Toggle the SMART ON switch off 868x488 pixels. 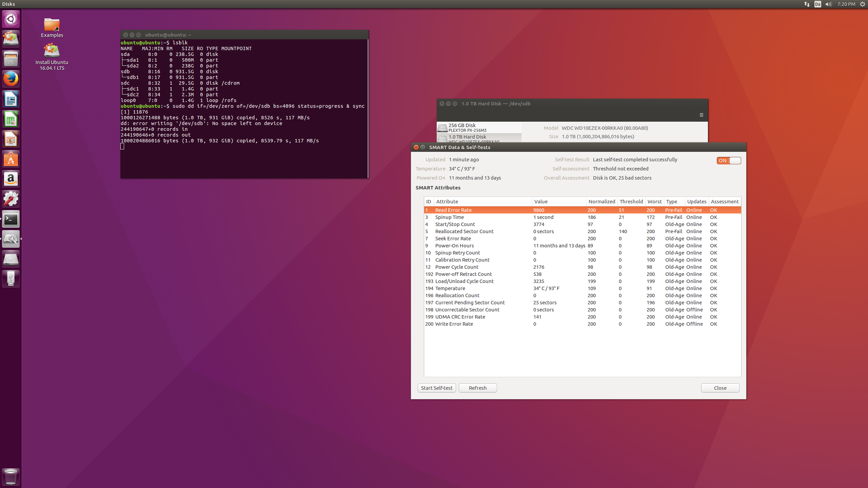point(728,161)
